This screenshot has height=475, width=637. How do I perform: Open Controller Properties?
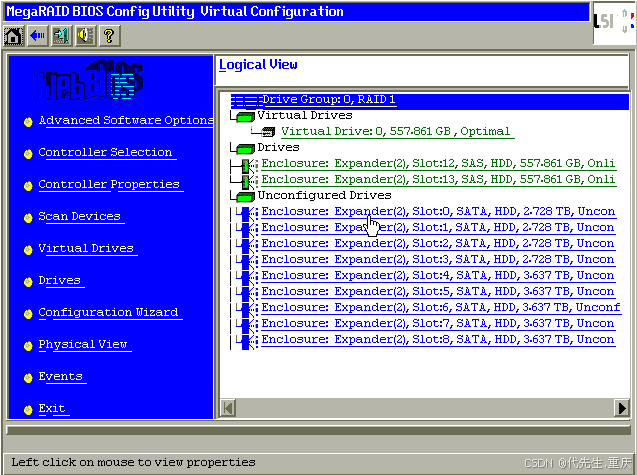(x=110, y=185)
